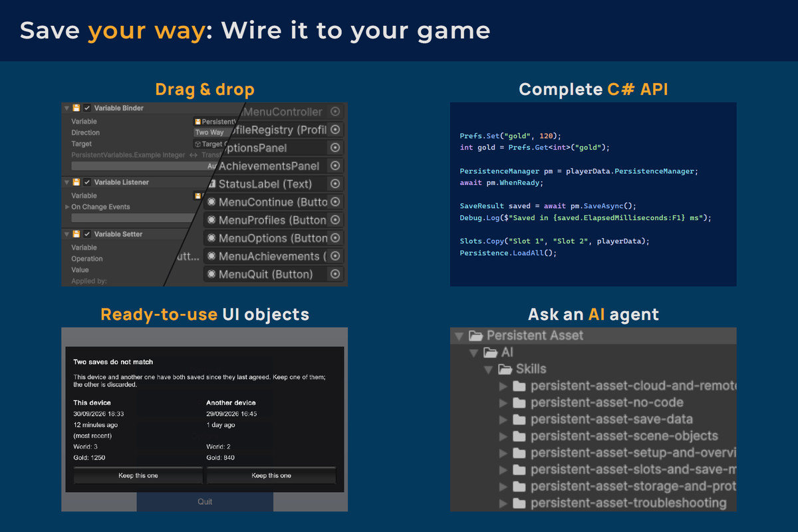Select the persistent-asset-cloud-and-remote folder name
Image resolution: width=798 pixels, height=532 pixels.
coord(633,386)
